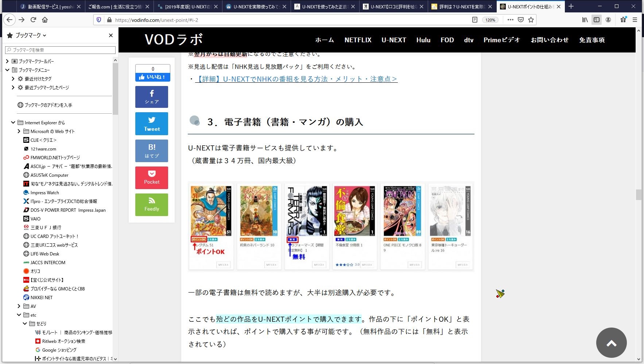Open 免責事項 in site navigation
The width and height of the screenshot is (644, 364).
(592, 40)
